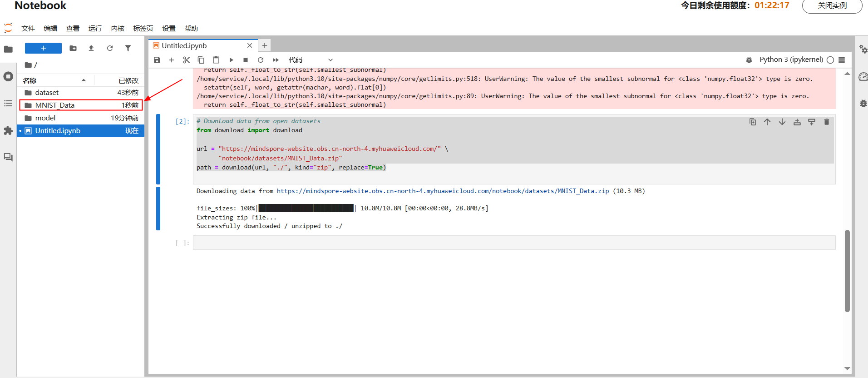
Task: Run the selected cell
Action: pyautogui.click(x=231, y=60)
